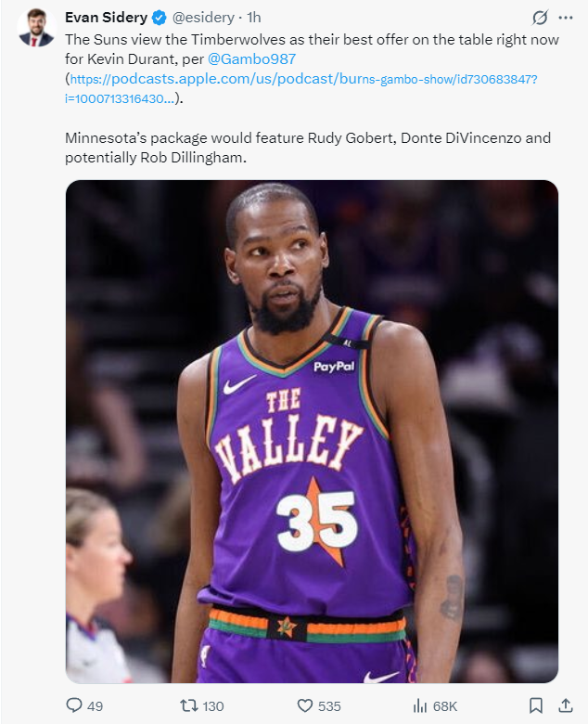
Task: Click the 49 replies count number
Action: (x=95, y=706)
